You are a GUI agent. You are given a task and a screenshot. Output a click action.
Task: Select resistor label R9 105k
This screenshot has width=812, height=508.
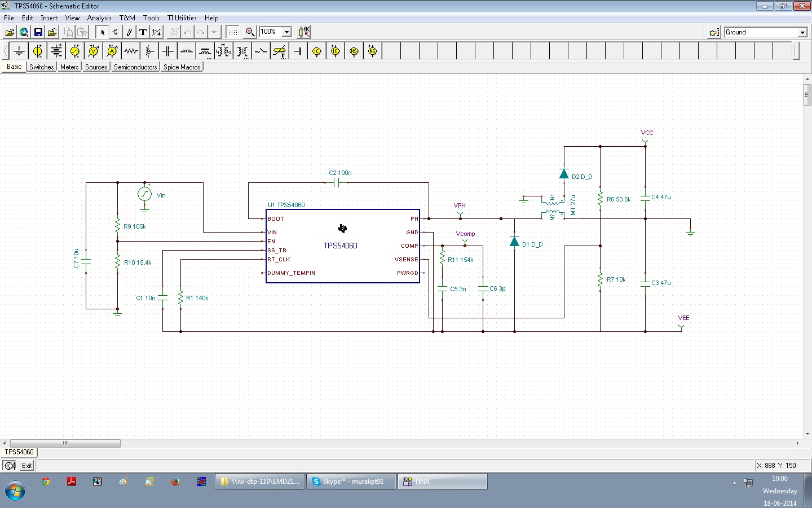(135, 226)
